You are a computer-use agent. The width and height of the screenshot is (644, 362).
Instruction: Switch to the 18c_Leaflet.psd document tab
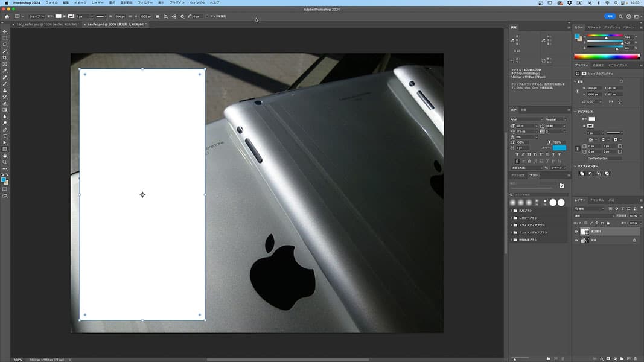tap(46, 25)
